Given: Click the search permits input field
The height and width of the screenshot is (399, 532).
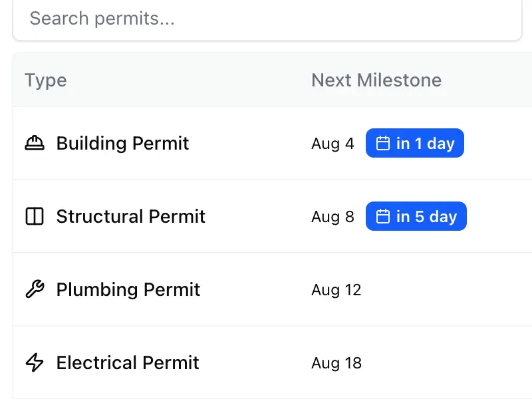Looking at the screenshot, I should 266,19.
